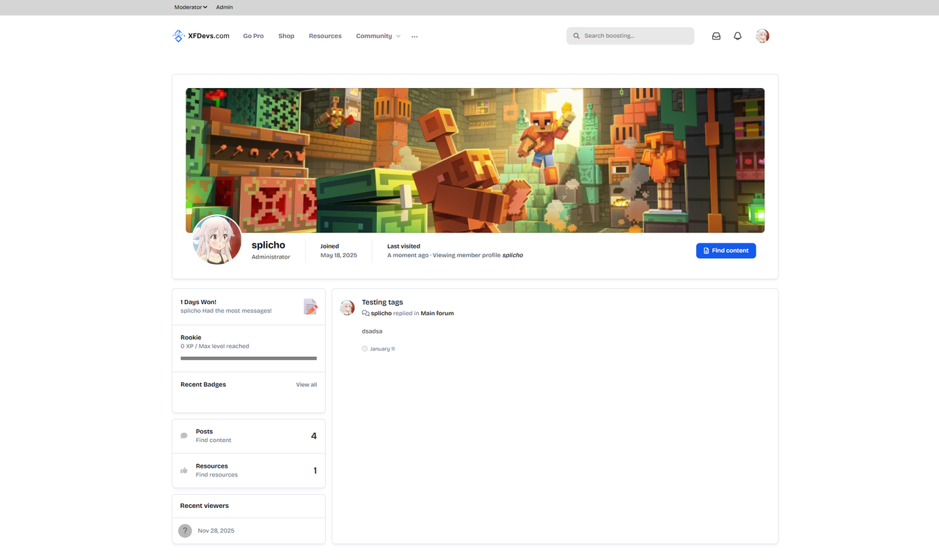Open the Shop navigation item
939x560 pixels.
pyautogui.click(x=286, y=36)
